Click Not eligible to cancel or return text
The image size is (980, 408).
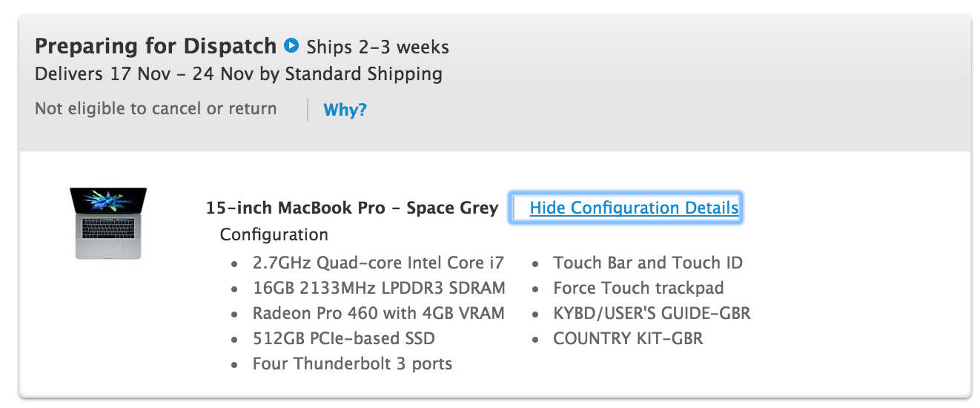coord(156,109)
